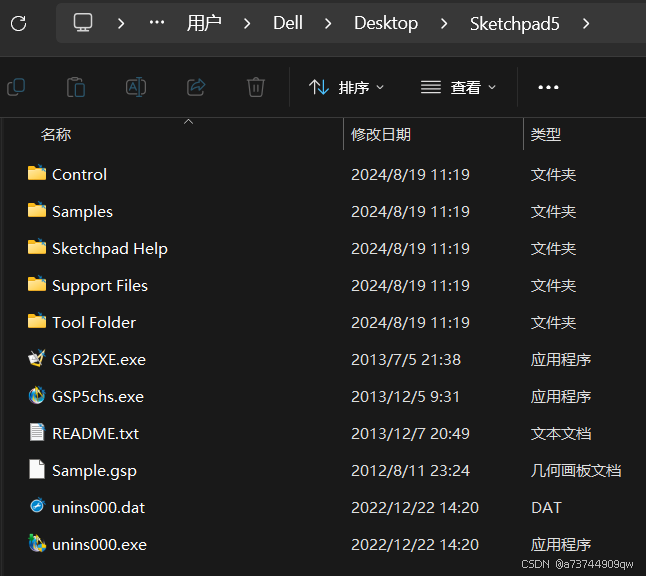Click the Support Files folder icon
646x576 pixels.
(37, 285)
